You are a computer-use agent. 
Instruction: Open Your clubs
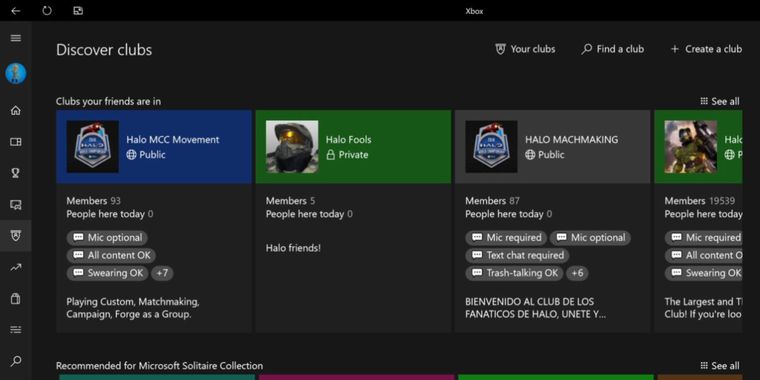(525, 49)
